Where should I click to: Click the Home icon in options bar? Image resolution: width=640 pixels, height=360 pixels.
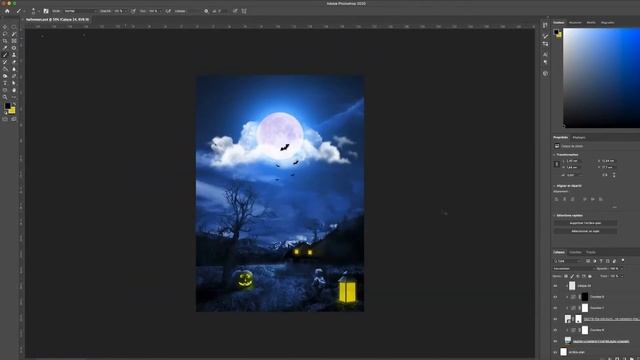pyautogui.click(x=7, y=11)
